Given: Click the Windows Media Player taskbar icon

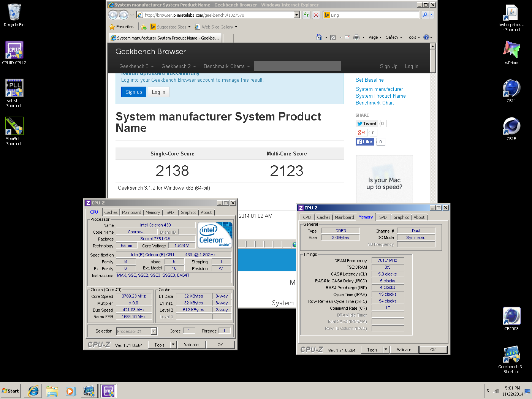Looking at the screenshot, I should (x=71, y=391).
